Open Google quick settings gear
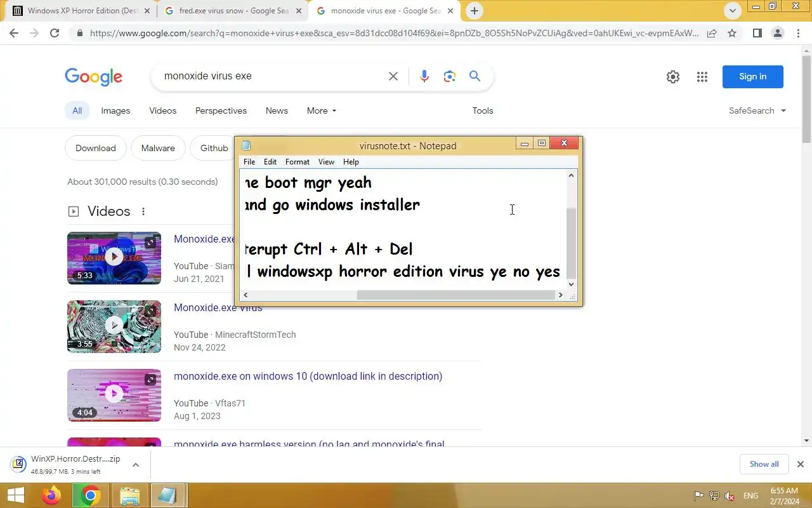Viewport: 812px width, 508px height. (x=673, y=77)
